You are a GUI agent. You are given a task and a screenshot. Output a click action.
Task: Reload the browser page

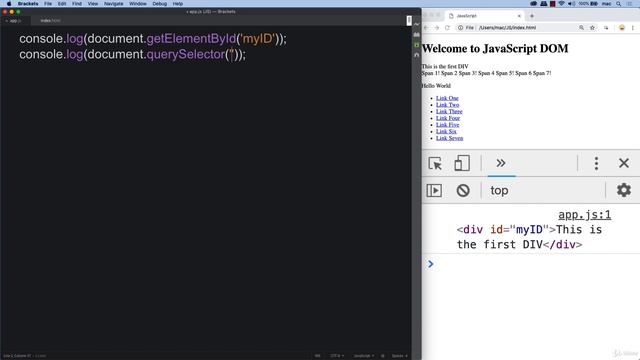pyautogui.click(x=447, y=28)
